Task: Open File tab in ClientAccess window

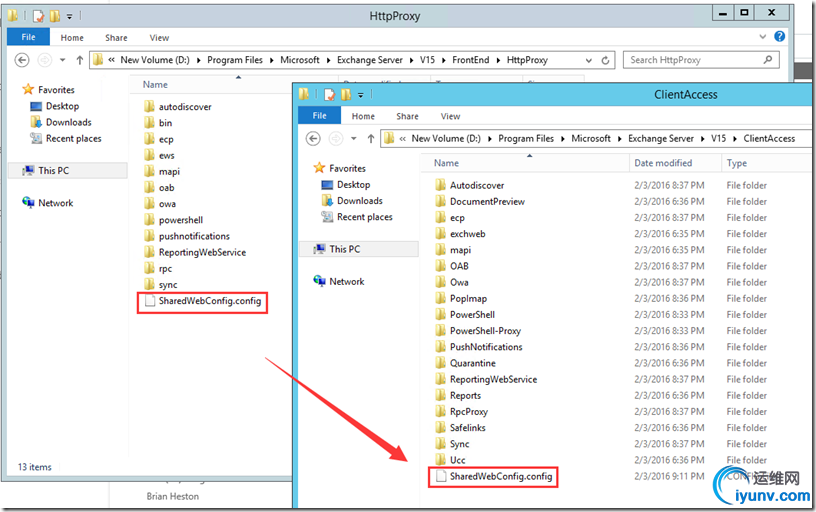Action: point(320,116)
